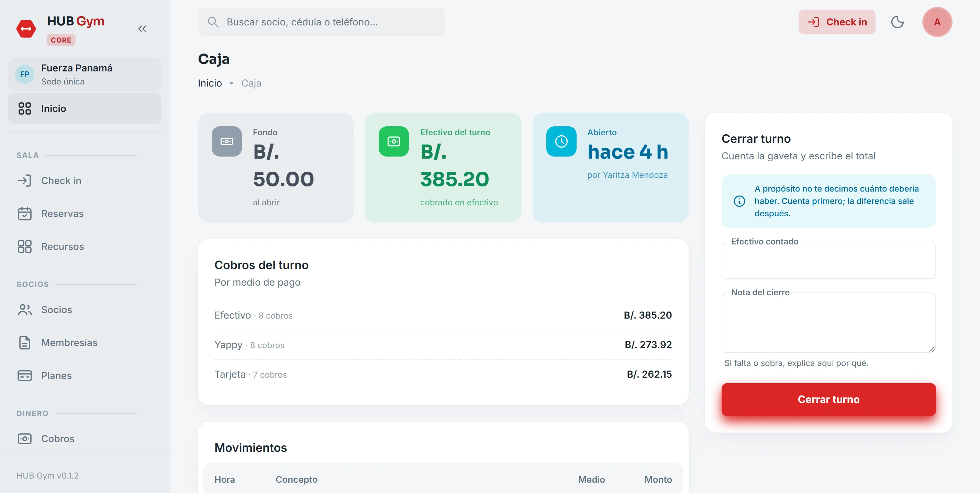Open the user avatar menu A

tap(937, 22)
